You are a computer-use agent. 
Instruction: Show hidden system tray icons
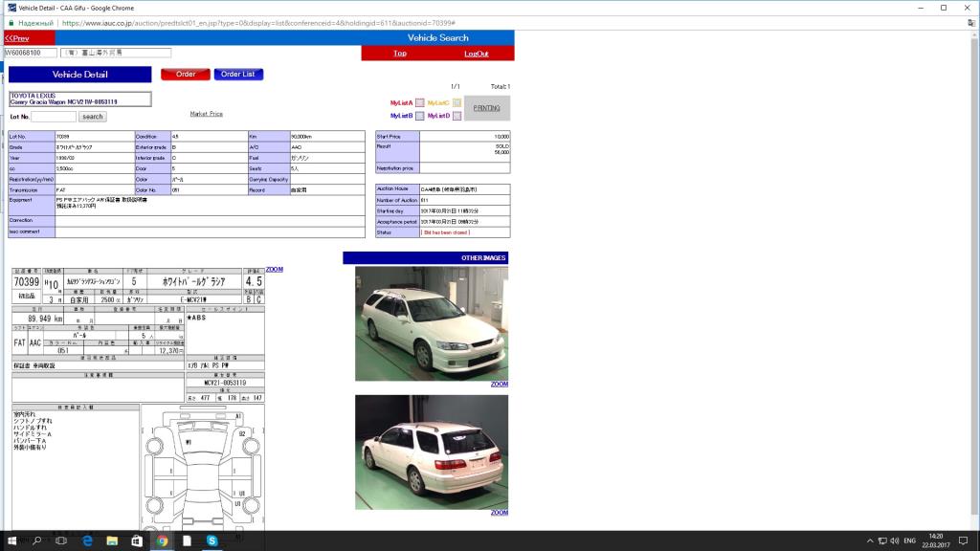point(869,541)
